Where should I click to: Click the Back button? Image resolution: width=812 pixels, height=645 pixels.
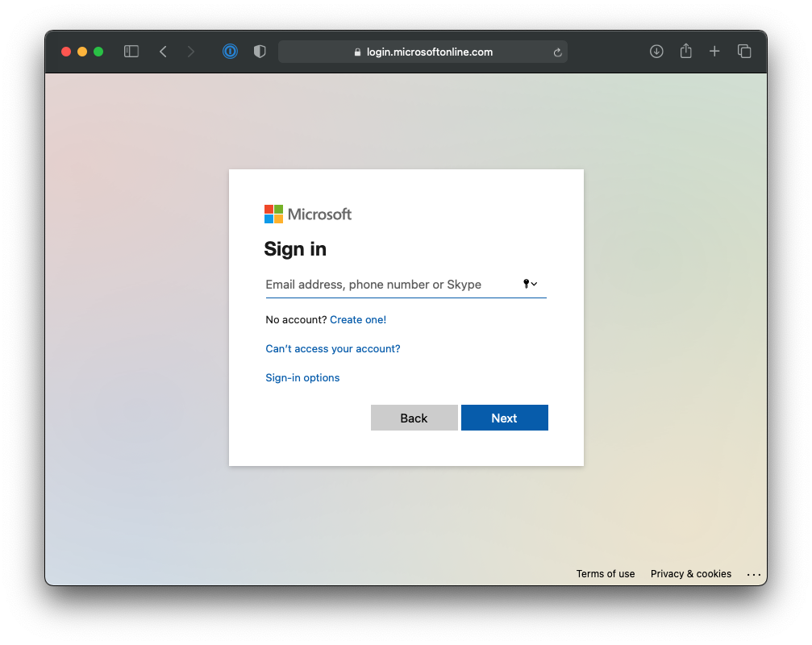coord(414,418)
